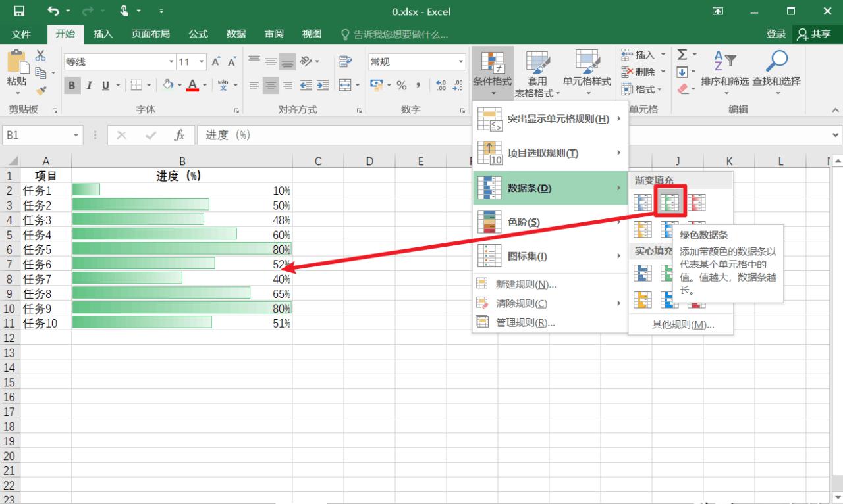Click the Format Painter brush icon
The image size is (843, 504).
point(41,91)
